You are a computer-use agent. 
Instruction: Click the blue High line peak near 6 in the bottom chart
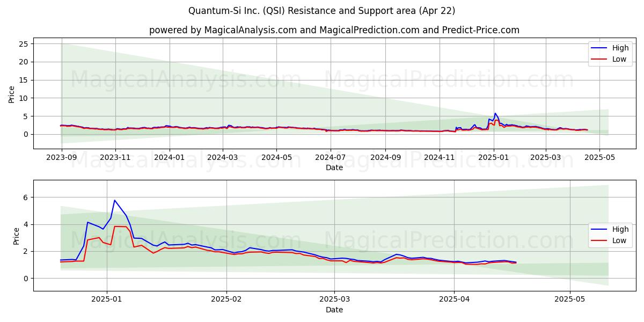114,200
